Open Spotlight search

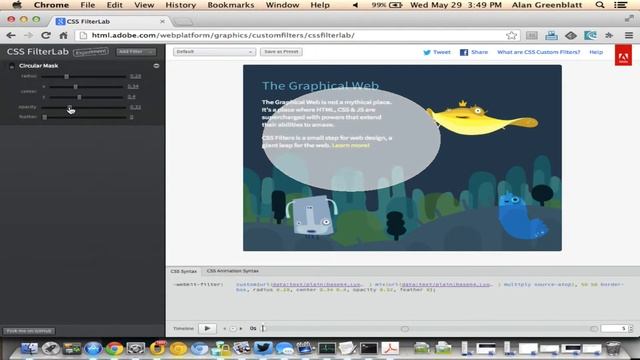[x=600, y=5]
